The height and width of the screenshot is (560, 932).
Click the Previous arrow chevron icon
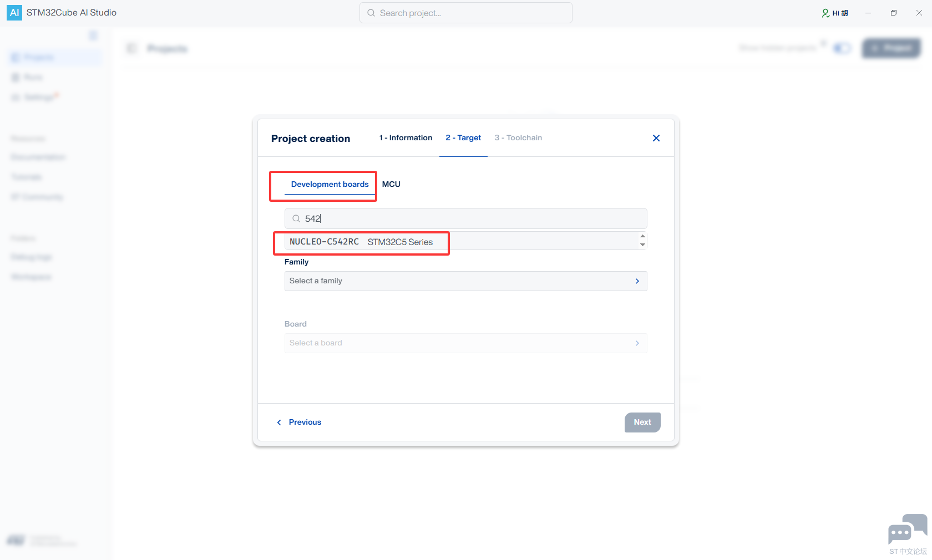[x=279, y=422]
